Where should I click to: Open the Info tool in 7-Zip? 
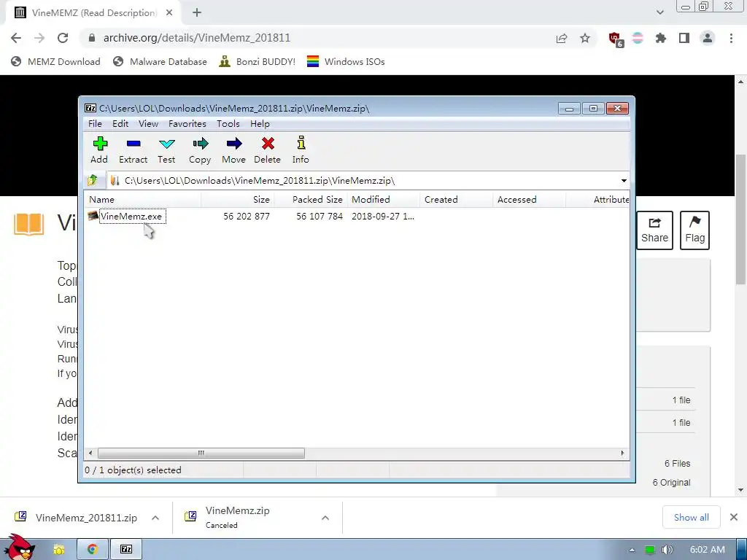[301, 150]
